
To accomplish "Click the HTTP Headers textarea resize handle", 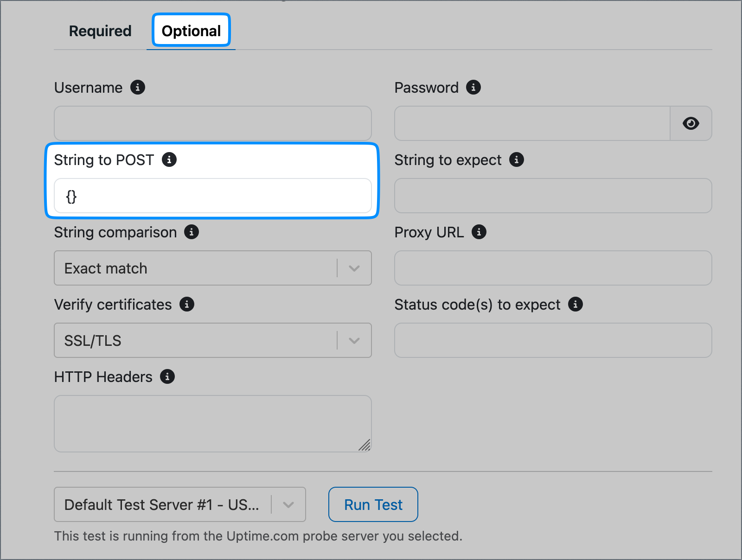I will pyautogui.click(x=365, y=445).
